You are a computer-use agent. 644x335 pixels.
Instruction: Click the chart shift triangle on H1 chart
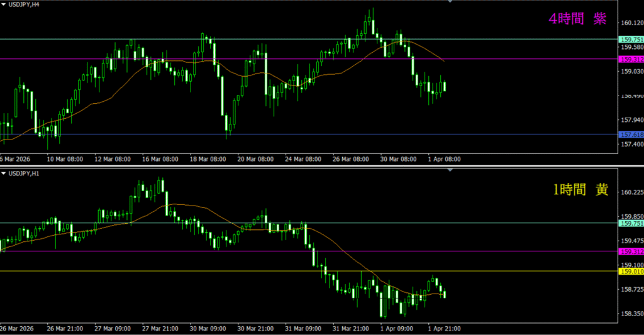[x=450, y=170]
